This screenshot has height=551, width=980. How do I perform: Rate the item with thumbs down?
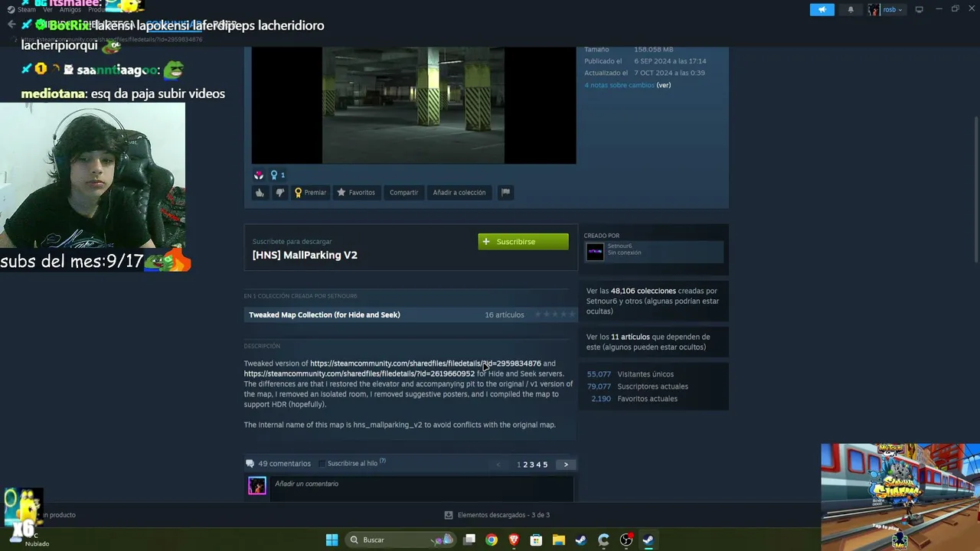coord(279,193)
